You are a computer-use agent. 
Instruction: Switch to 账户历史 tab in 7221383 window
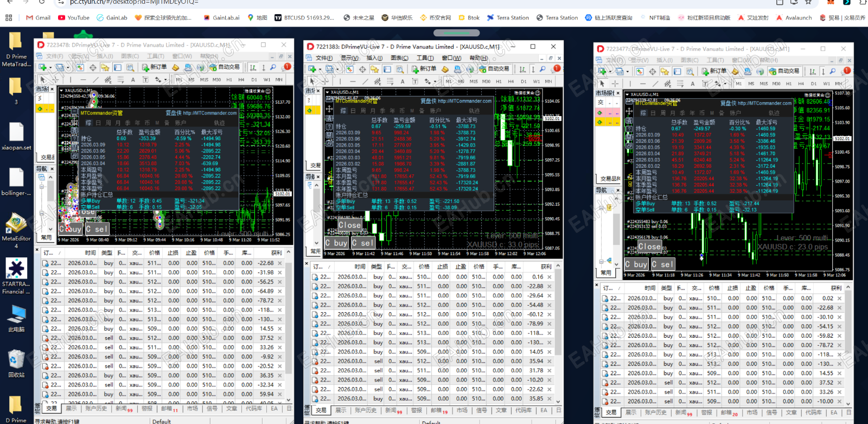(366, 410)
